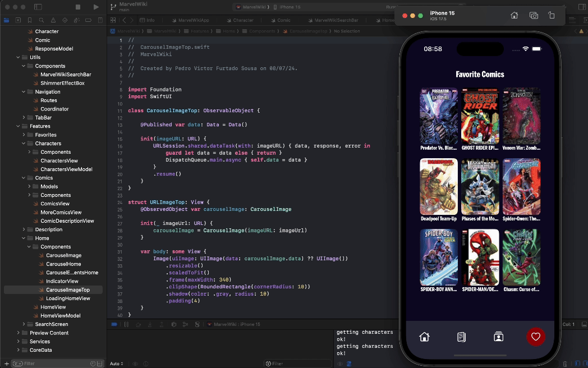The height and width of the screenshot is (368, 588).
Task: Open the Project navigator folder icon
Action: pyautogui.click(x=6, y=20)
